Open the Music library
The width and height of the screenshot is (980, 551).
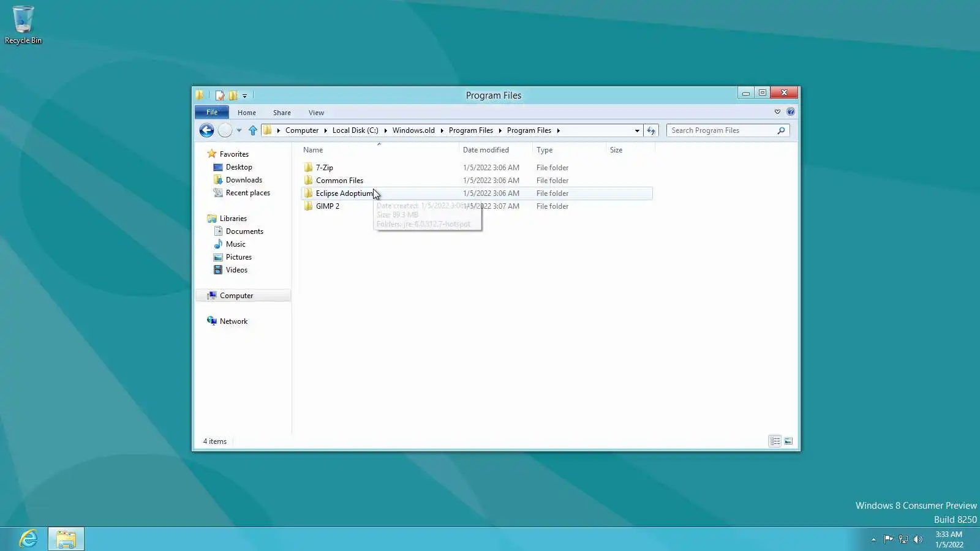(x=235, y=244)
